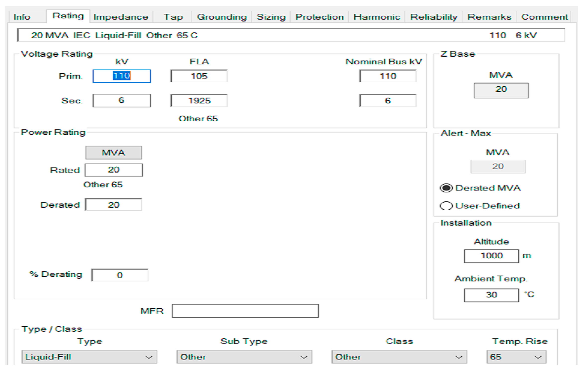Click the Rated MVA input field
Screen dimensions: 588x373
[x=114, y=170]
